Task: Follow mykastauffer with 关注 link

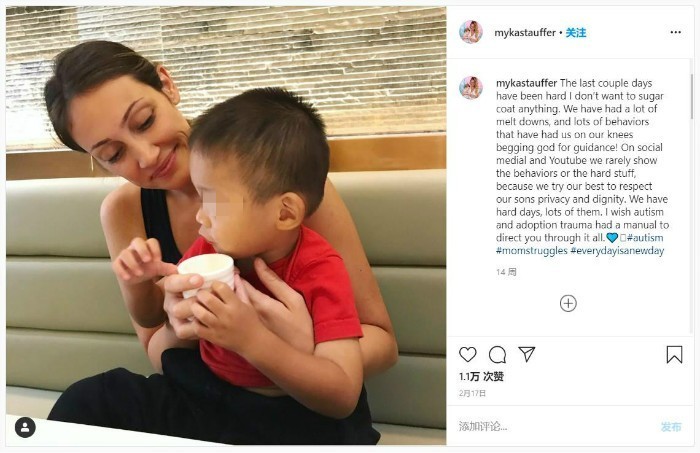Action: [x=576, y=33]
